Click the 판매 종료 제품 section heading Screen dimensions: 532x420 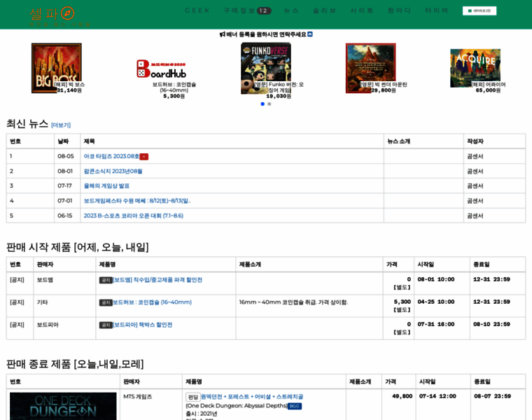click(75, 365)
